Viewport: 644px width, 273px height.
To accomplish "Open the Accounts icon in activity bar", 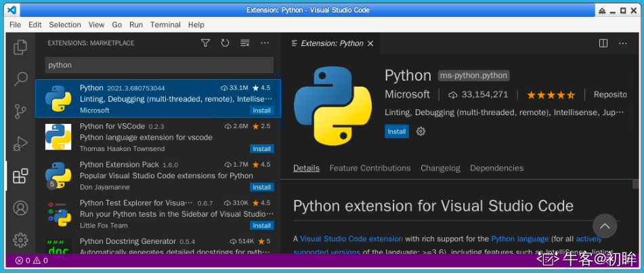I will (x=20, y=208).
